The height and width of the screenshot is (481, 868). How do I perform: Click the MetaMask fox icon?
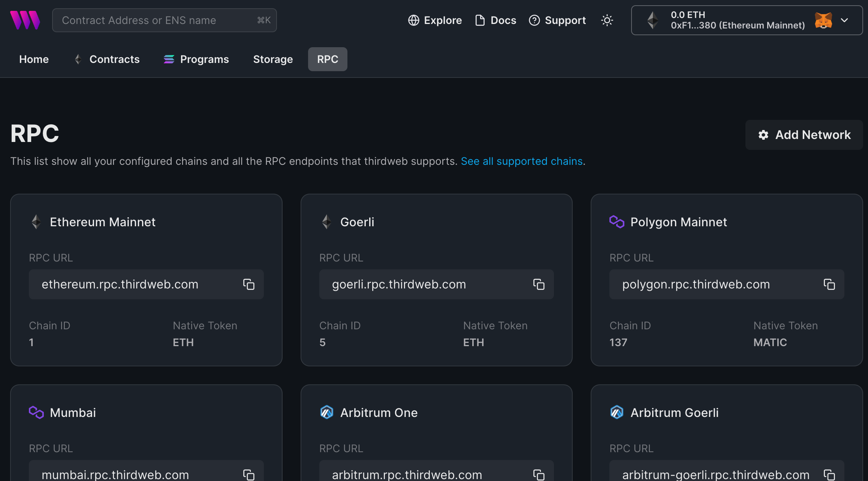point(823,20)
